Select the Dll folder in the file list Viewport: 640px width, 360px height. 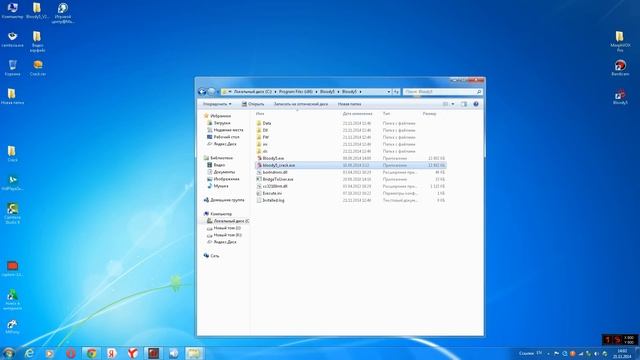coord(265,130)
